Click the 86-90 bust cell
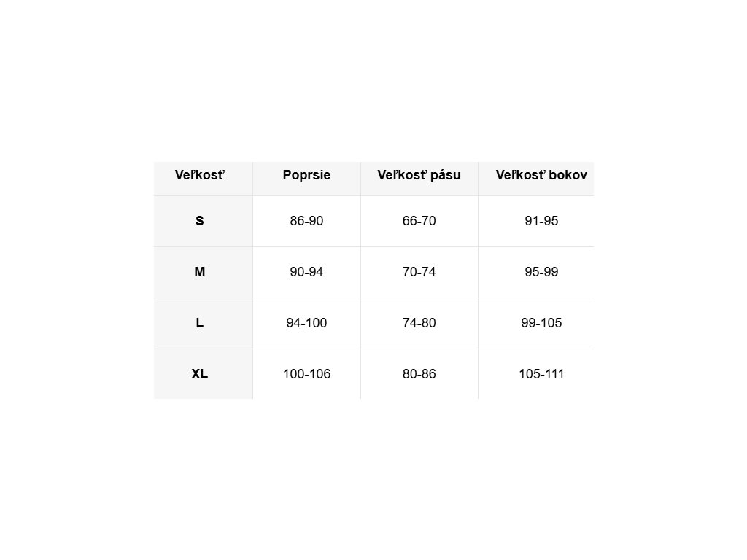Image resolution: width=747 pixels, height=560 pixels. 306,221
